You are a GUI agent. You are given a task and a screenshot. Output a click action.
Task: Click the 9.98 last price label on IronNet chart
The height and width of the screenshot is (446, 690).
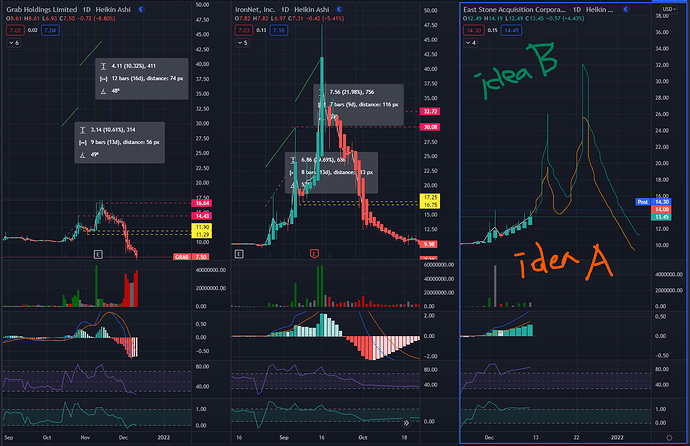[429, 244]
